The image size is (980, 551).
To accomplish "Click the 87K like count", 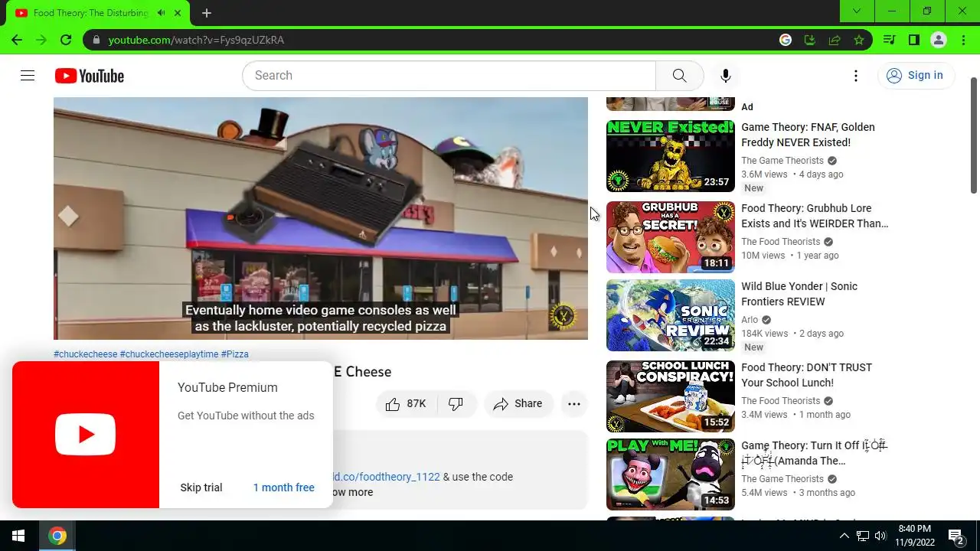I will coord(416,404).
